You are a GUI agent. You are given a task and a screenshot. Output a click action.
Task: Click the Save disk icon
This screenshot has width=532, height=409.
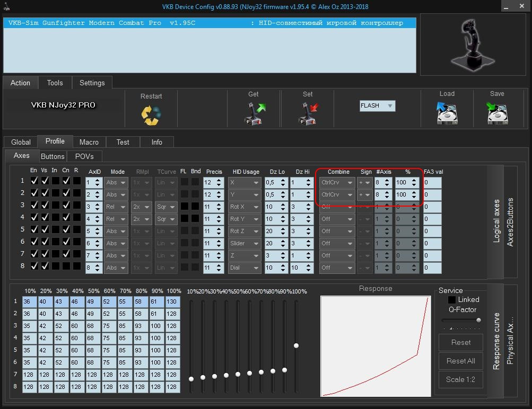pyautogui.click(x=497, y=113)
